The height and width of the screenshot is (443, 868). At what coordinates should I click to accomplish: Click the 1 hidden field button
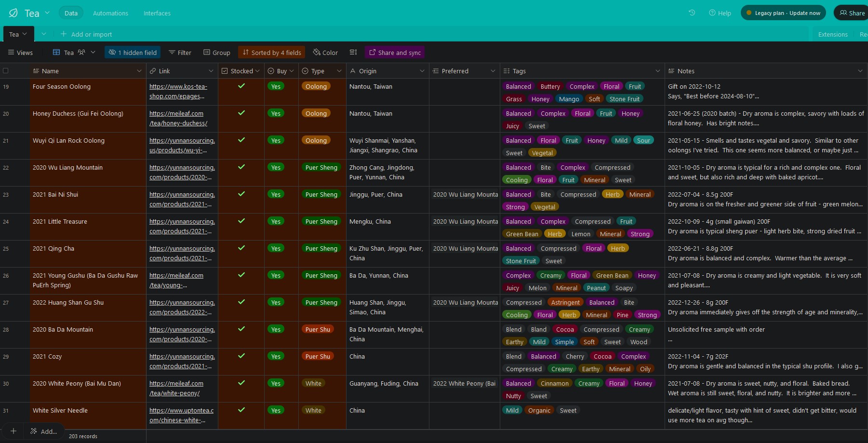(x=133, y=53)
